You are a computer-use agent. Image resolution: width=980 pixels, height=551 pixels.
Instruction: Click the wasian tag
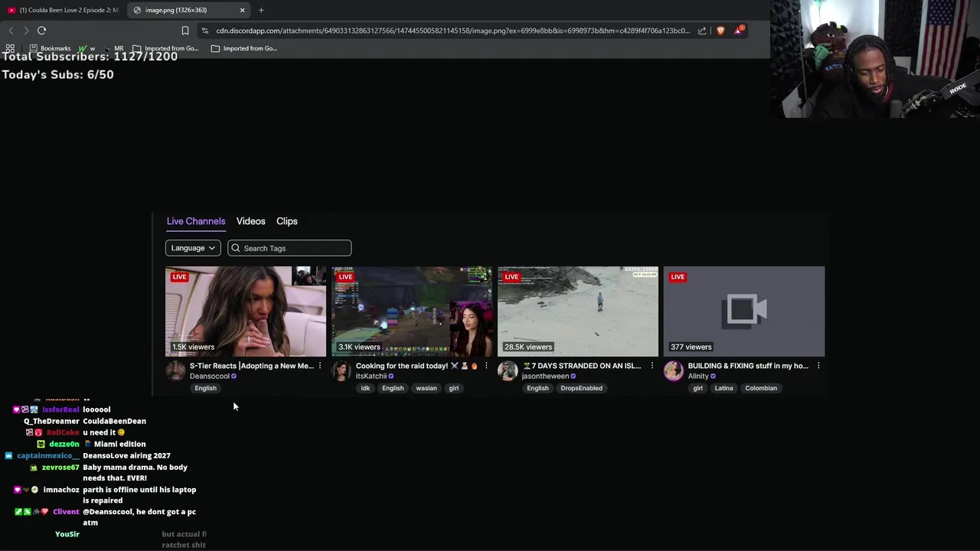click(x=426, y=388)
